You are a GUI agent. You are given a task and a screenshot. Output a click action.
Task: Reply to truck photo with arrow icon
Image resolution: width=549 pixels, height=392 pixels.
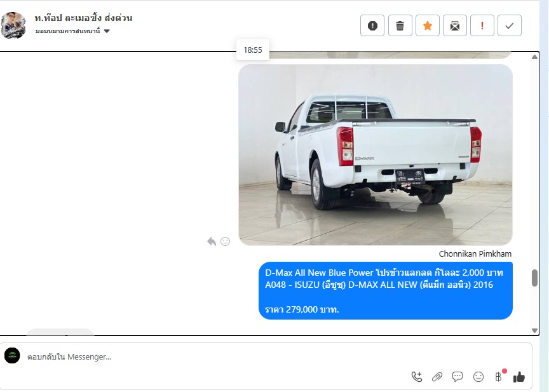point(212,241)
